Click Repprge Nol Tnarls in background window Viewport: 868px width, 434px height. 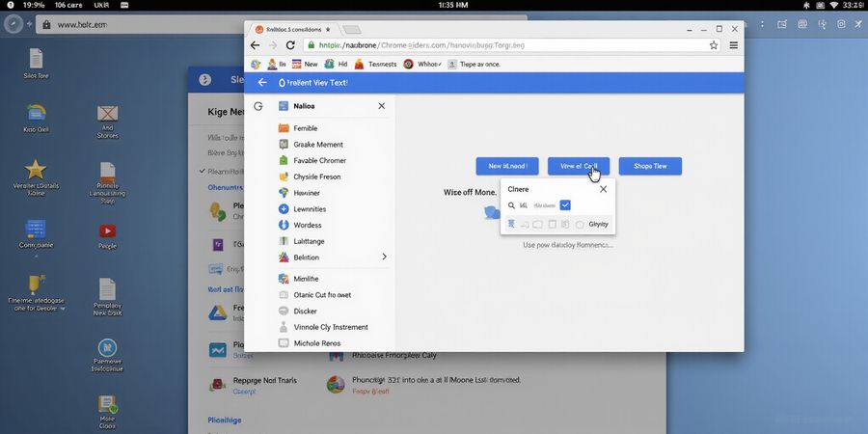tap(264, 380)
